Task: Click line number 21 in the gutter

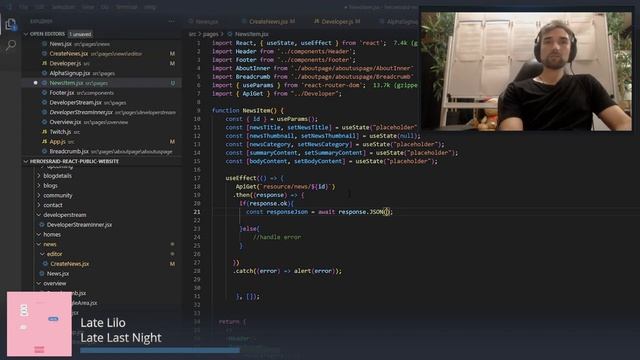Action: tap(197, 212)
